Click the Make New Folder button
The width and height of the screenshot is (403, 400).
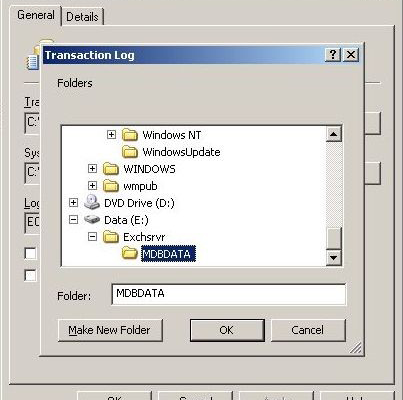110,330
